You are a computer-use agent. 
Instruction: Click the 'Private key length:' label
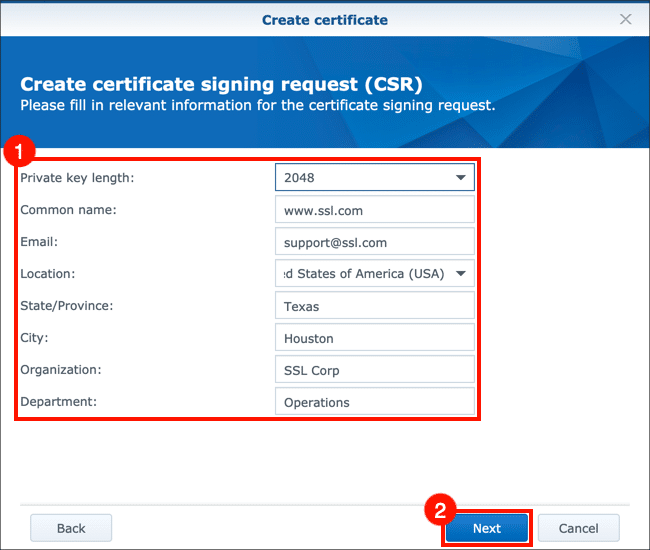click(x=77, y=178)
